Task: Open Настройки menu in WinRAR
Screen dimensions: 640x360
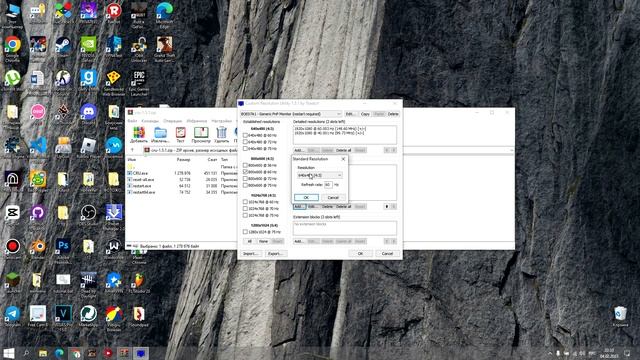Action: pos(222,121)
